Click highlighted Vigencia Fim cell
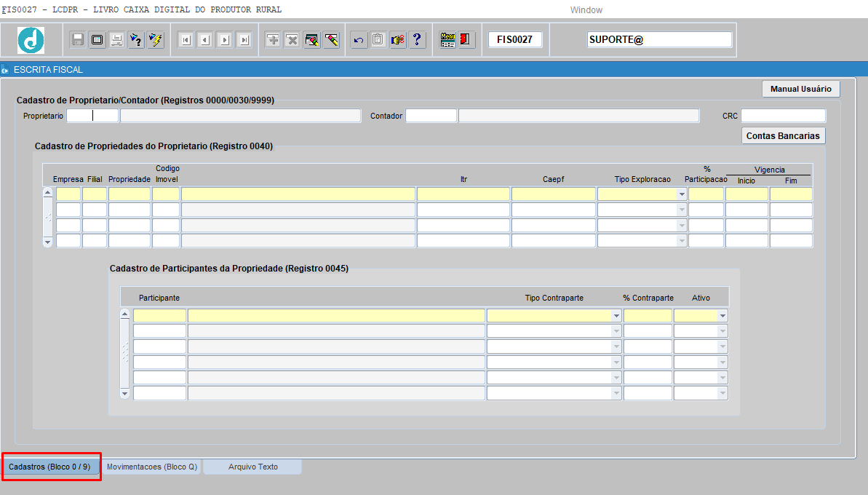Image resolution: width=868 pixels, height=495 pixels. (791, 194)
